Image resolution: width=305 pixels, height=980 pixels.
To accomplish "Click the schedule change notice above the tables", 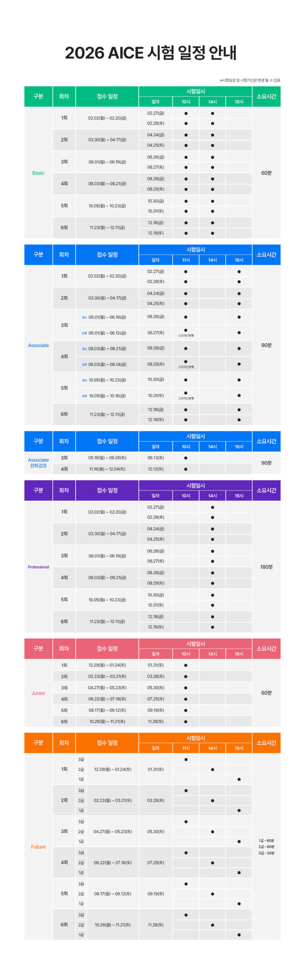I will coord(250,80).
